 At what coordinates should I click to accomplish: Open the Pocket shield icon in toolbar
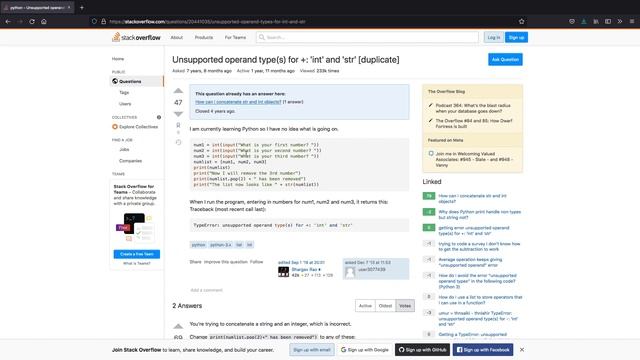coord(572,21)
